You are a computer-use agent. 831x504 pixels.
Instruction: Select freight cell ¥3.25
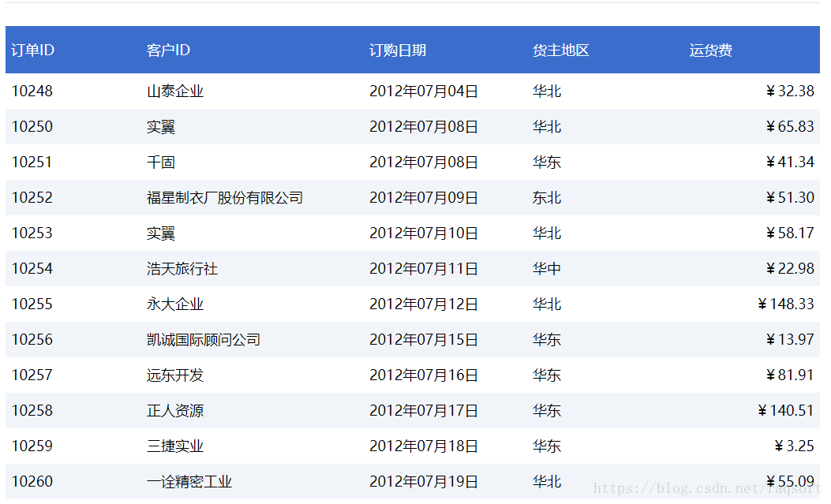(795, 446)
